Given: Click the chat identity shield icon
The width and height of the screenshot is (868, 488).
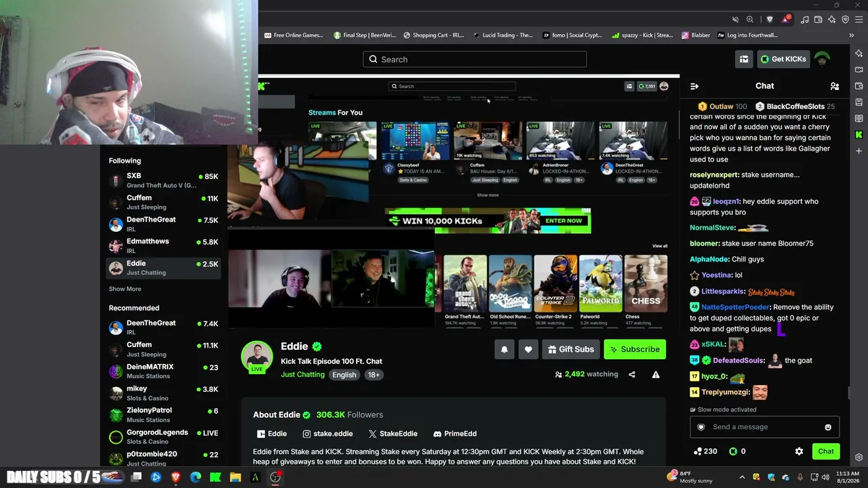Looking at the screenshot, I should point(701,427).
